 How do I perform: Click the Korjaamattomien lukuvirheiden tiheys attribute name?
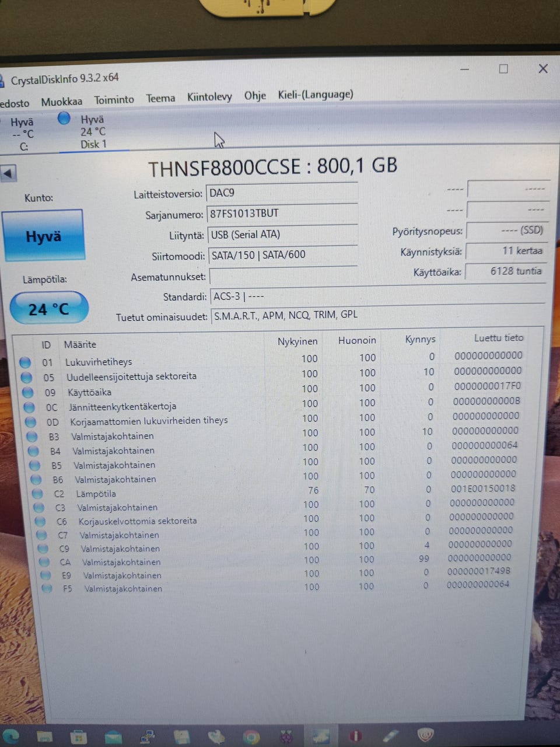point(149,421)
